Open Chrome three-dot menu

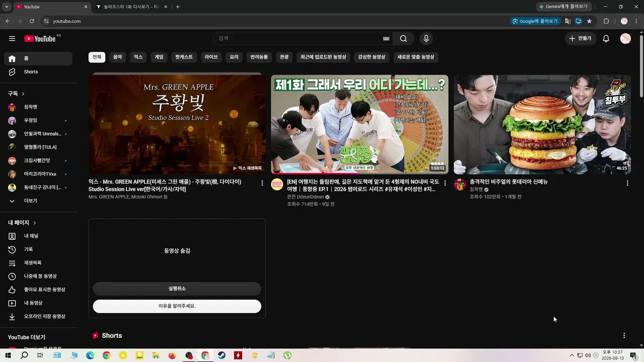tap(636, 21)
